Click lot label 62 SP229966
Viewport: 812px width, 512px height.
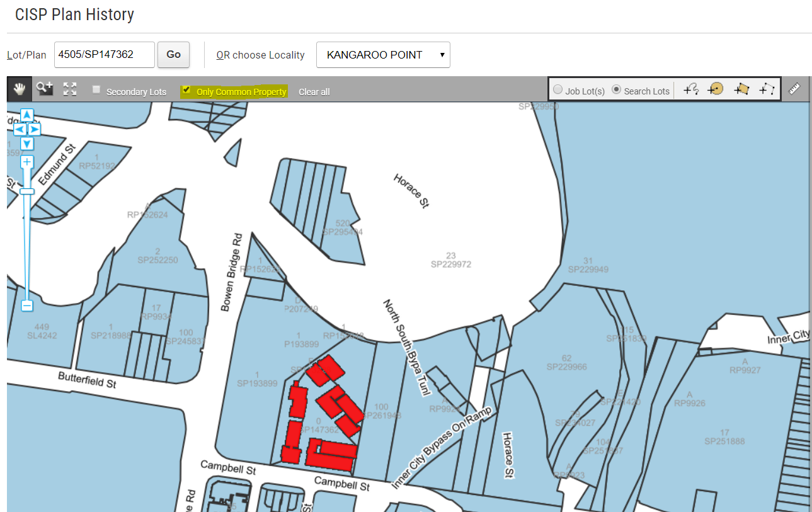tap(567, 363)
